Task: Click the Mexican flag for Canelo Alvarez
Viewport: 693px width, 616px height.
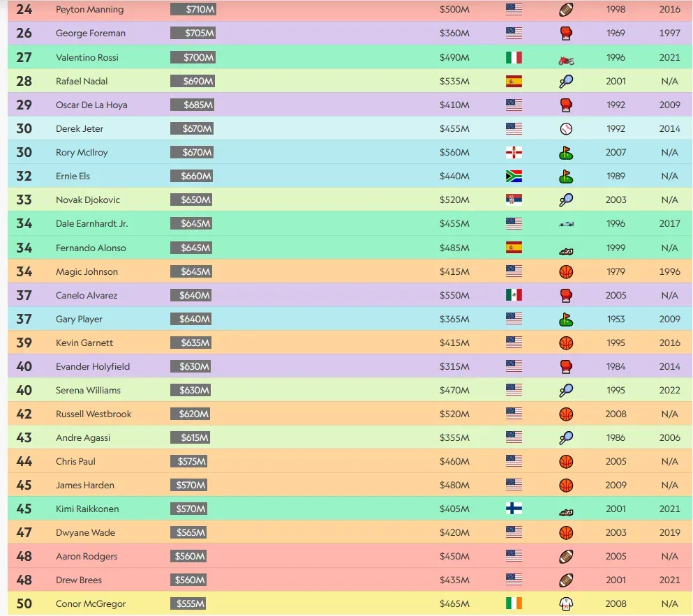Action: click(514, 295)
